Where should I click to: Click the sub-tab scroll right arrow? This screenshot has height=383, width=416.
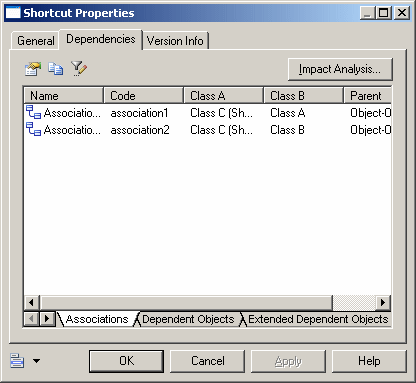47,319
